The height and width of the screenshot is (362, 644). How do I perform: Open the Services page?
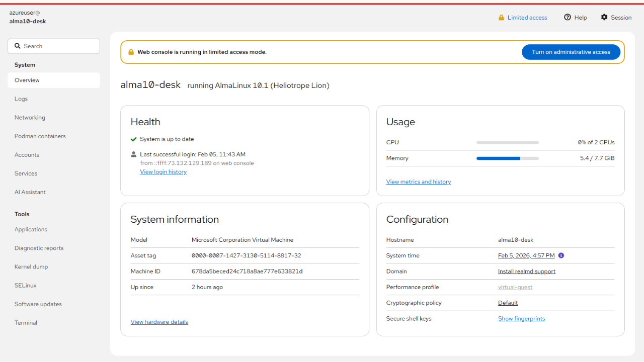coord(54,173)
